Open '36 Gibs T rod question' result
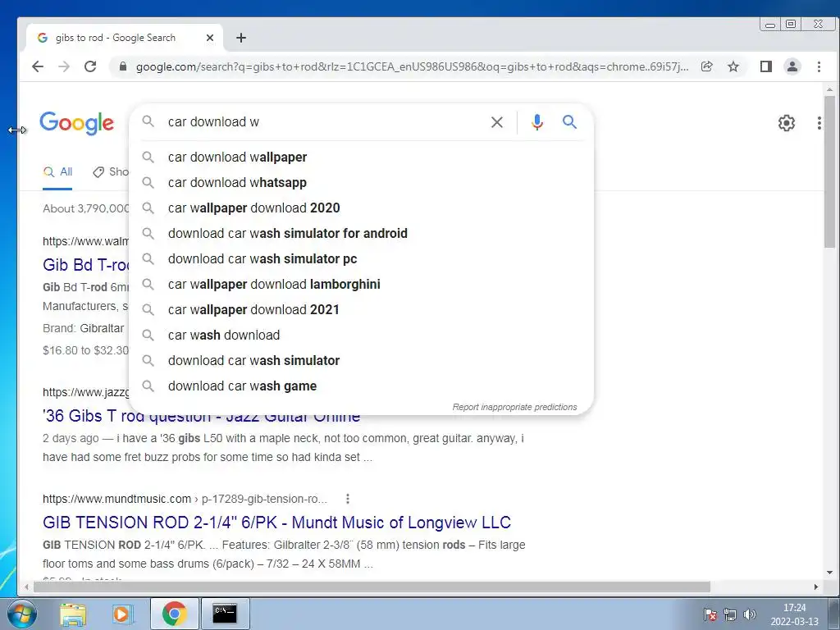 [x=201, y=416]
